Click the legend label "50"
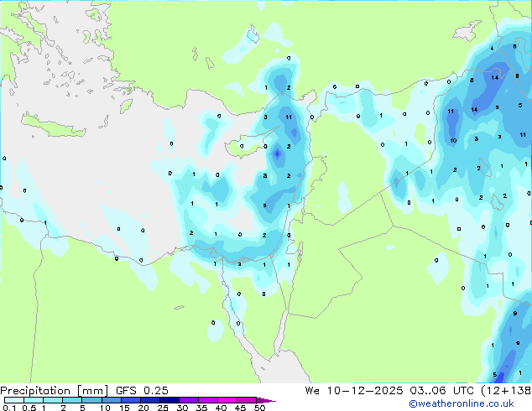The width and height of the screenshot is (532, 411). [x=259, y=408]
